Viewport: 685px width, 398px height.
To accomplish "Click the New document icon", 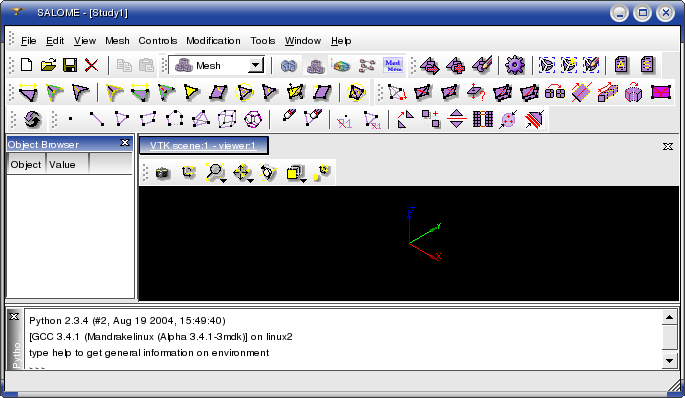I will click(27, 66).
